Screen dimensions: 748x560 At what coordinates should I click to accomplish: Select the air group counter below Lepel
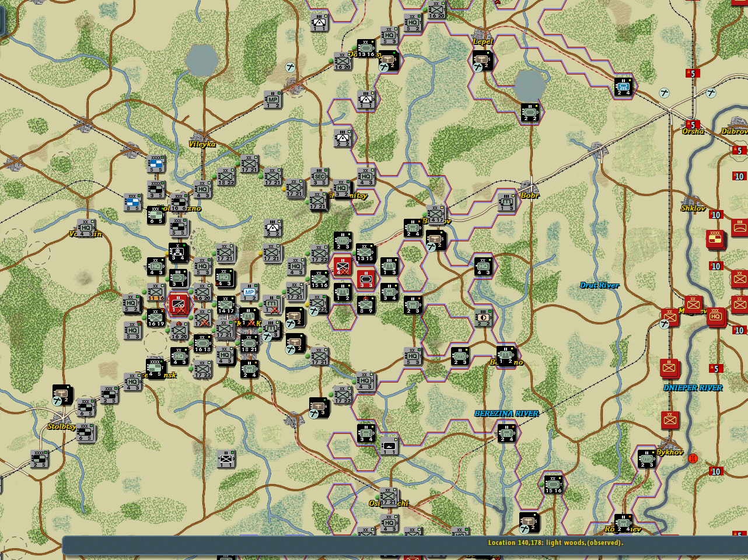(483, 61)
